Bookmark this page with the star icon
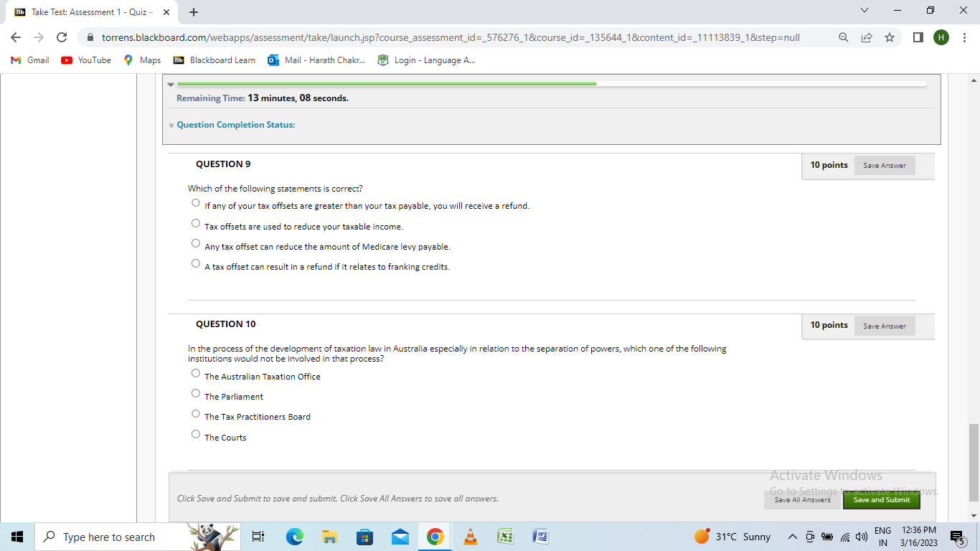The image size is (980, 551). point(889,37)
